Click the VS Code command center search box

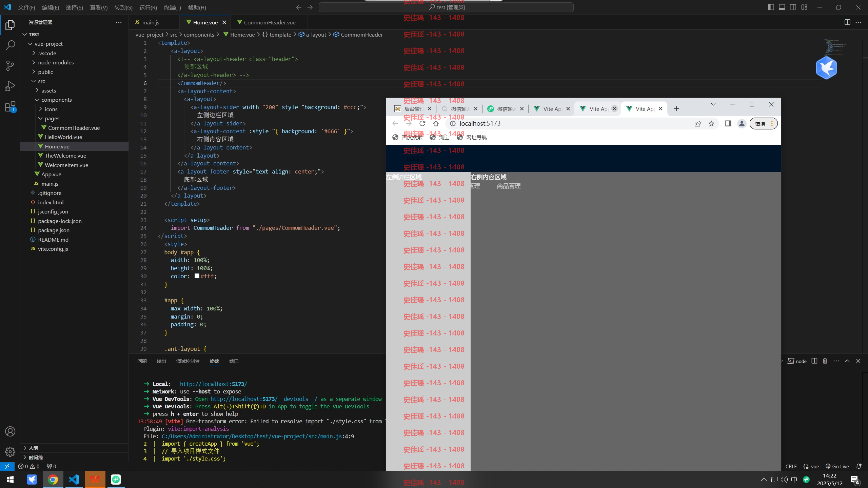pyautogui.click(x=446, y=7)
